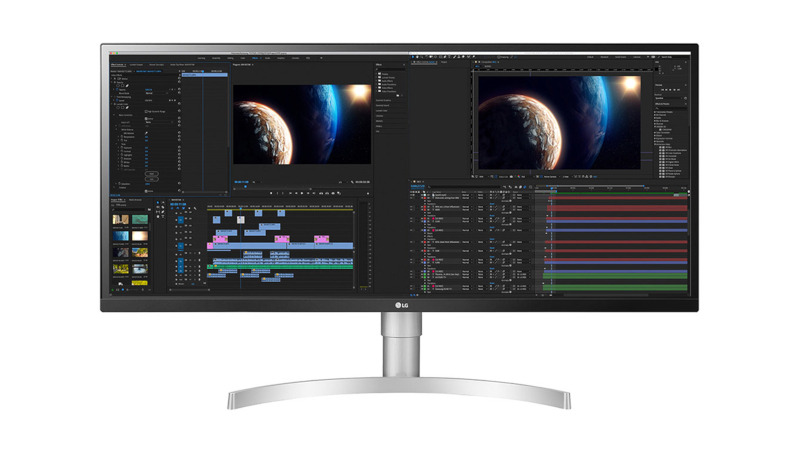800x450 pixels.
Task: Click the plus button editor icon in Program monitor transport
Action: point(368,193)
